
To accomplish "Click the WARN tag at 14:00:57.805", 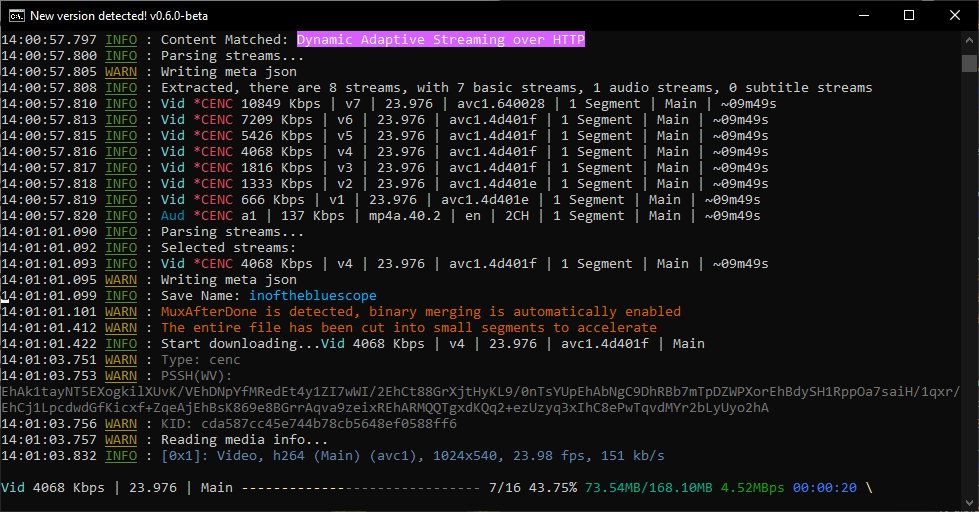I will 121,72.
